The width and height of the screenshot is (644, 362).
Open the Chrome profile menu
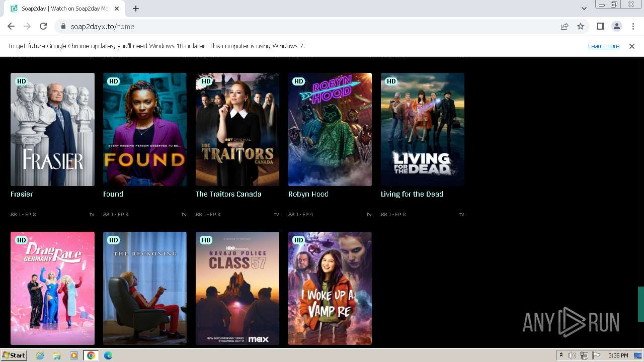click(616, 27)
